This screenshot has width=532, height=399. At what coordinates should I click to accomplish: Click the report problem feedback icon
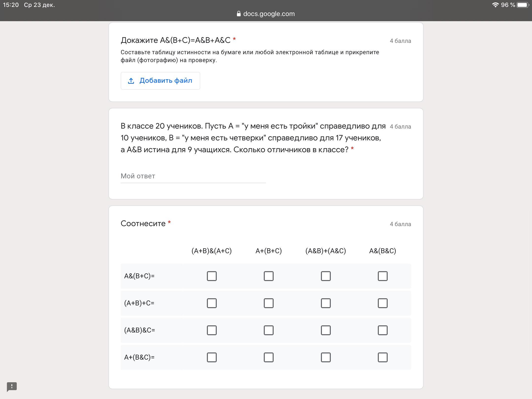click(12, 386)
